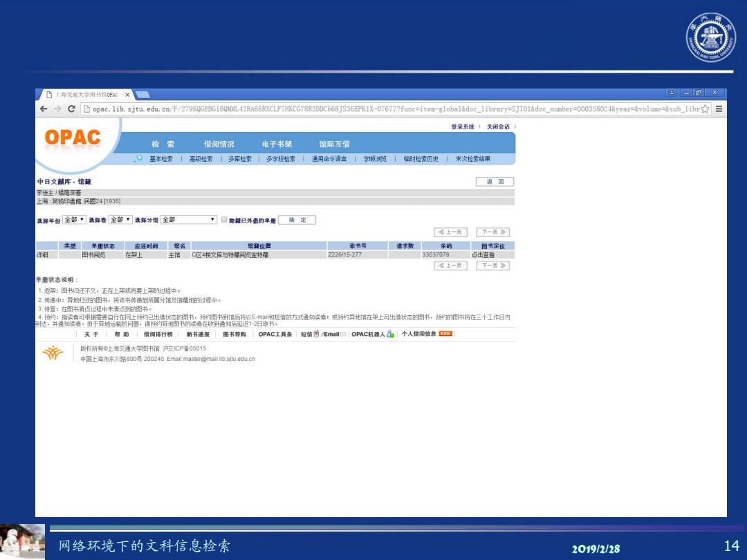This screenshot has height=560, width=747.
Task: Reload the page with the refresh icon
Action: pos(71,109)
